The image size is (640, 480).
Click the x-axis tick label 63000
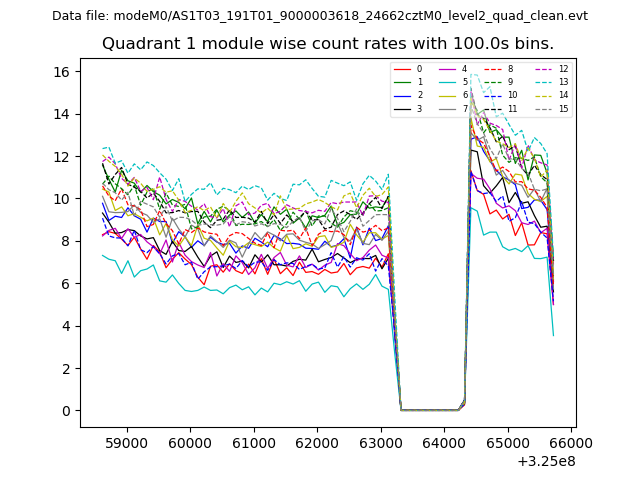tap(380, 443)
